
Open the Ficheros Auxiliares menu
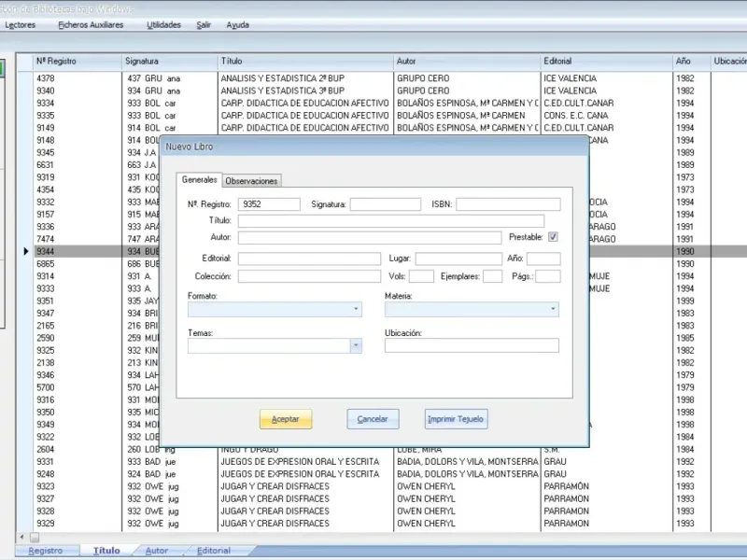[x=91, y=25]
